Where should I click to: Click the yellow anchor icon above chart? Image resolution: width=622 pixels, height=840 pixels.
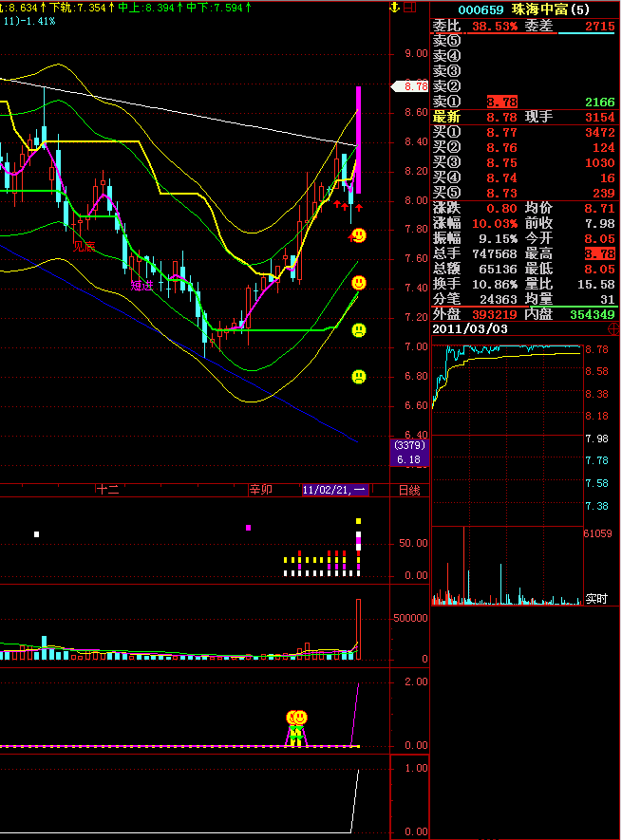(x=395, y=7)
